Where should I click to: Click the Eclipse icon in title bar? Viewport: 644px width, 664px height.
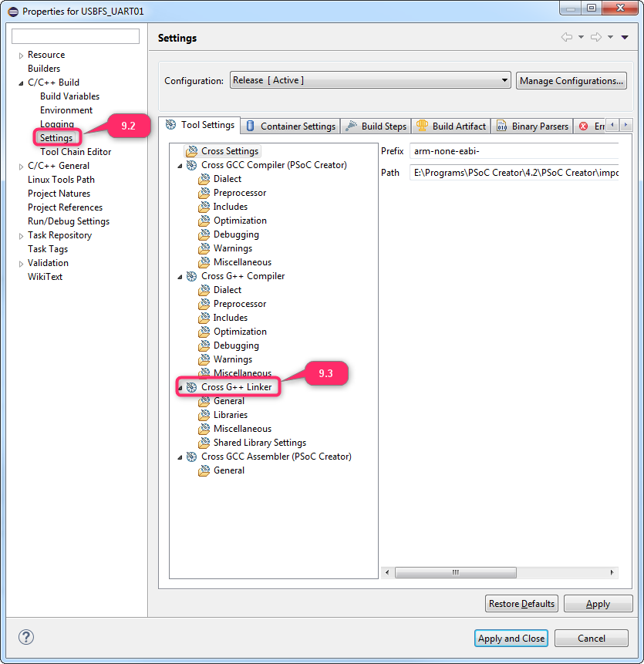pos(14,12)
